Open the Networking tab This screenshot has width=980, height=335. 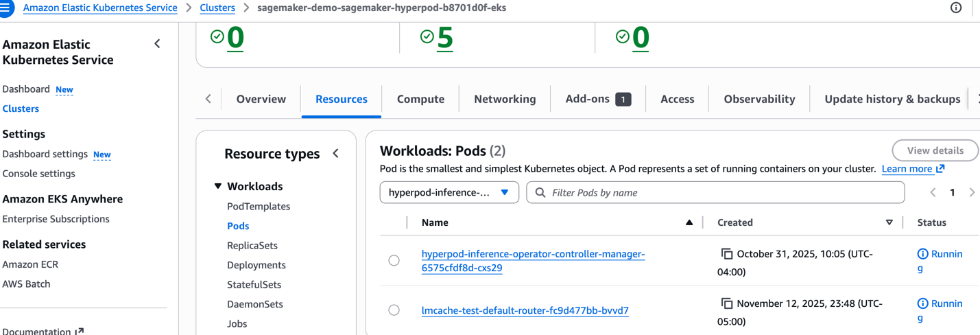pos(505,99)
